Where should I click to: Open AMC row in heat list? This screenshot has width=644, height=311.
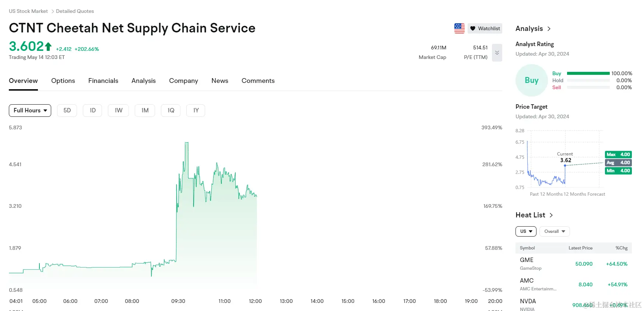click(574, 284)
